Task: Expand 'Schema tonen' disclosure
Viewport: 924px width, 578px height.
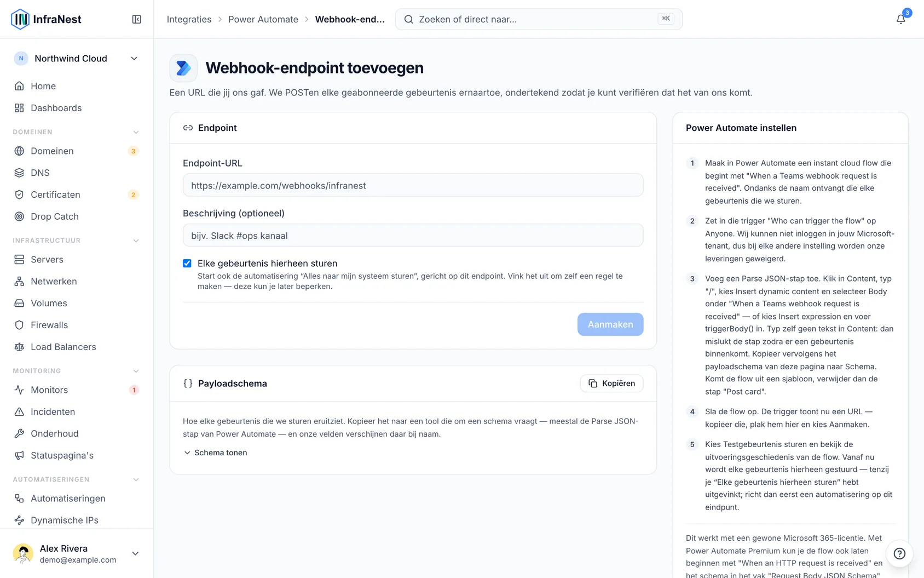Action: [215, 453]
